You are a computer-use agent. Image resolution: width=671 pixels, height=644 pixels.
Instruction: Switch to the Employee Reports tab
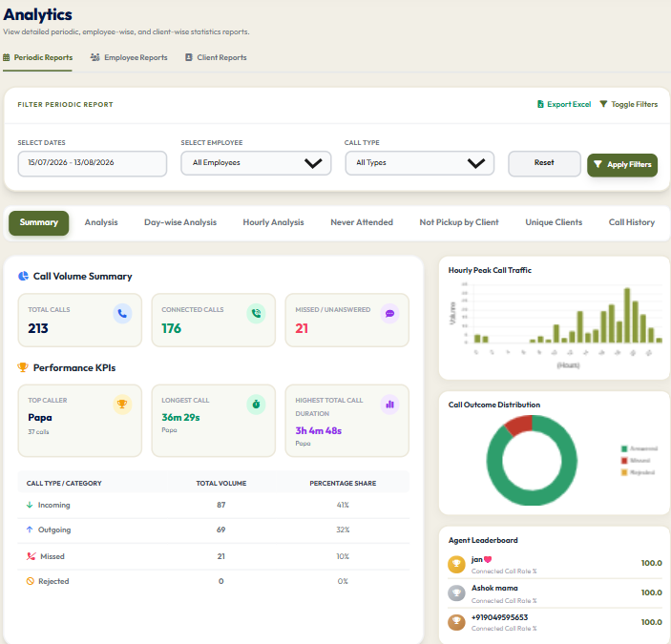[x=129, y=57]
